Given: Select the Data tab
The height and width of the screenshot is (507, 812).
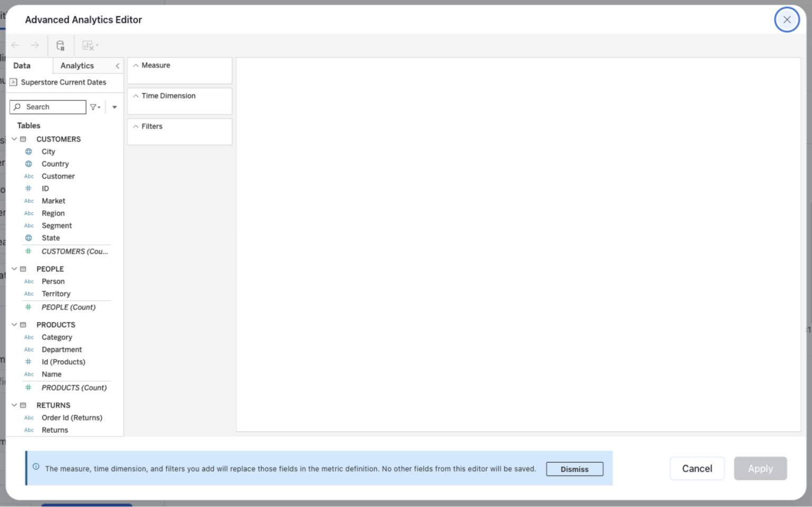Looking at the screenshot, I should (x=22, y=66).
